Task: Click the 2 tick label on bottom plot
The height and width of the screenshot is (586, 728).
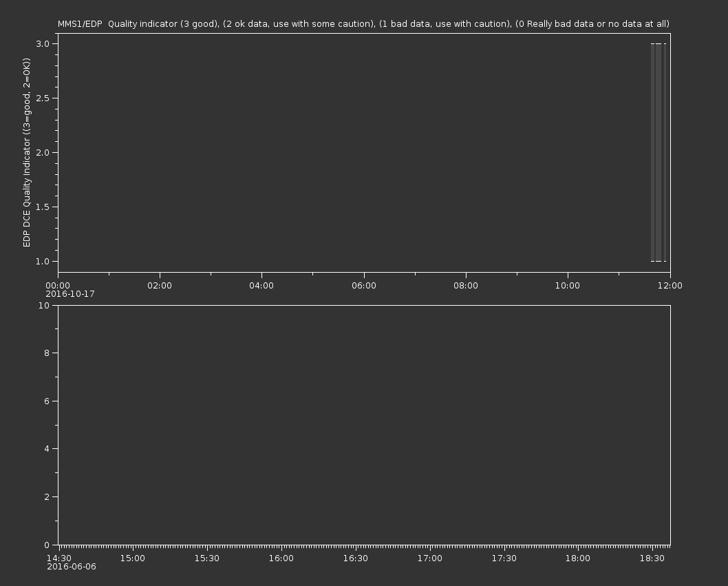Action: tap(47, 496)
